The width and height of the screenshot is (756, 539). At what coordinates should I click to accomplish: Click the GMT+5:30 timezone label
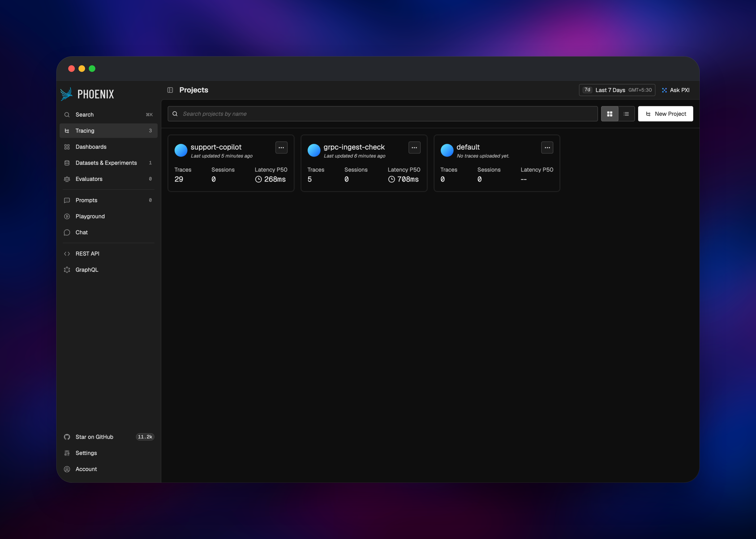coord(640,90)
